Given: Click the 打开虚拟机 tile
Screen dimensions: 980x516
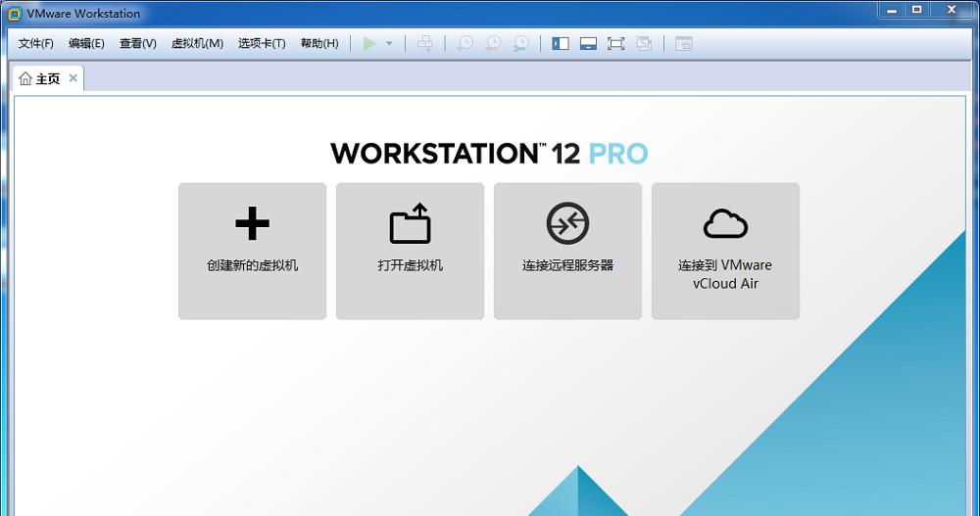Looking at the screenshot, I should click(410, 251).
